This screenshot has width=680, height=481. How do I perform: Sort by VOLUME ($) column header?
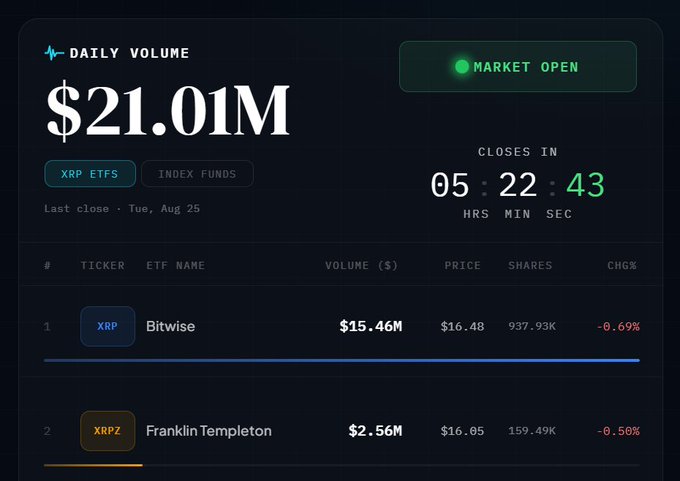[x=361, y=265]
